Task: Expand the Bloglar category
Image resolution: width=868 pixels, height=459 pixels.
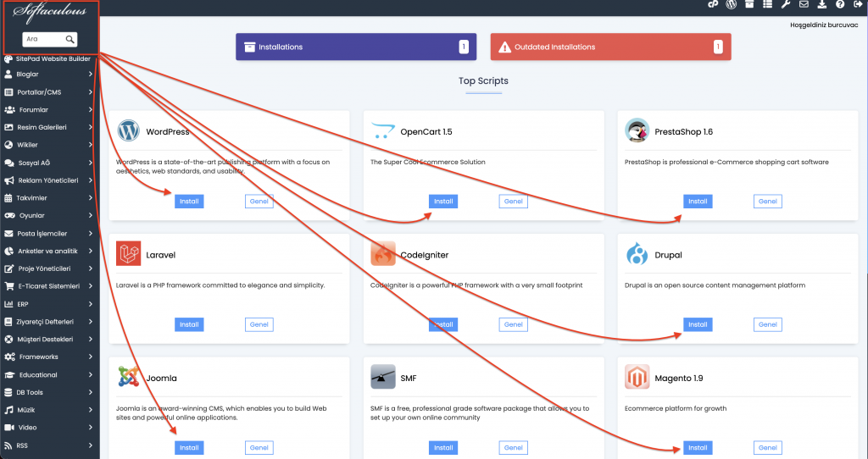Action: click(x=49, y=75)
